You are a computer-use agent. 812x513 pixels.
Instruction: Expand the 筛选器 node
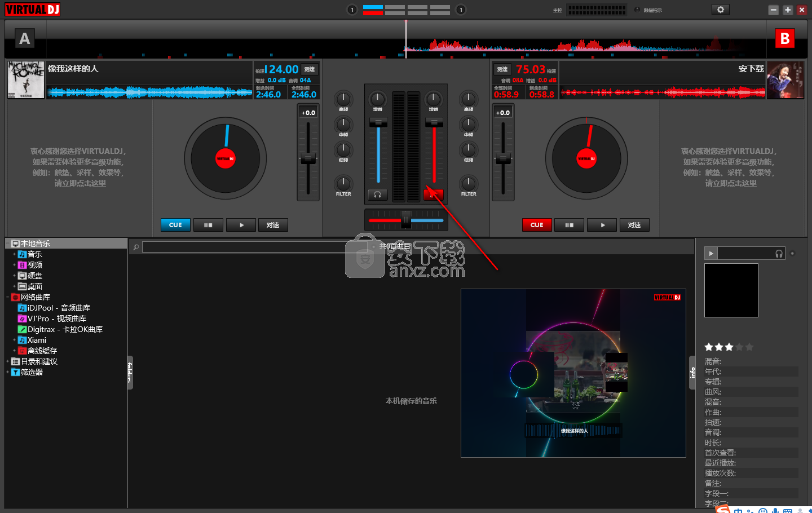[8, 372]
